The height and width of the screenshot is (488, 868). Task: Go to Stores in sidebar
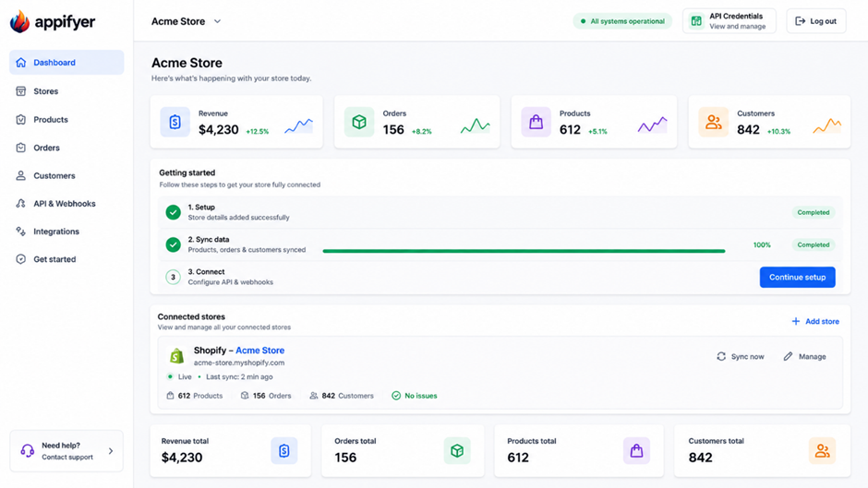point(66,91)
